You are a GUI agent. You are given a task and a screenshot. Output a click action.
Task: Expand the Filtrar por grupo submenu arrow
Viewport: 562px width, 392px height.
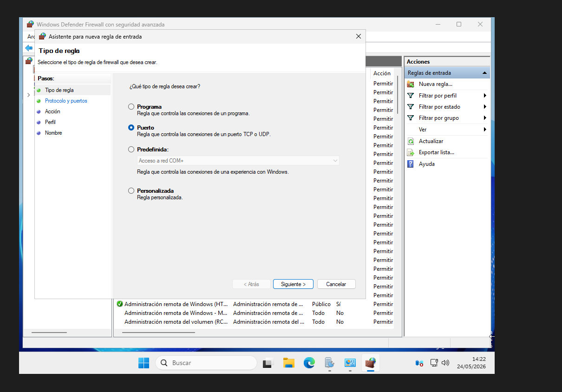[x=485, y=118]
